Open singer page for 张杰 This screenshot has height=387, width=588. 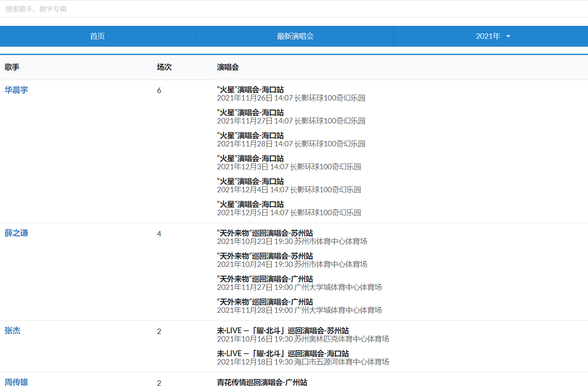[x=11, y=330]
